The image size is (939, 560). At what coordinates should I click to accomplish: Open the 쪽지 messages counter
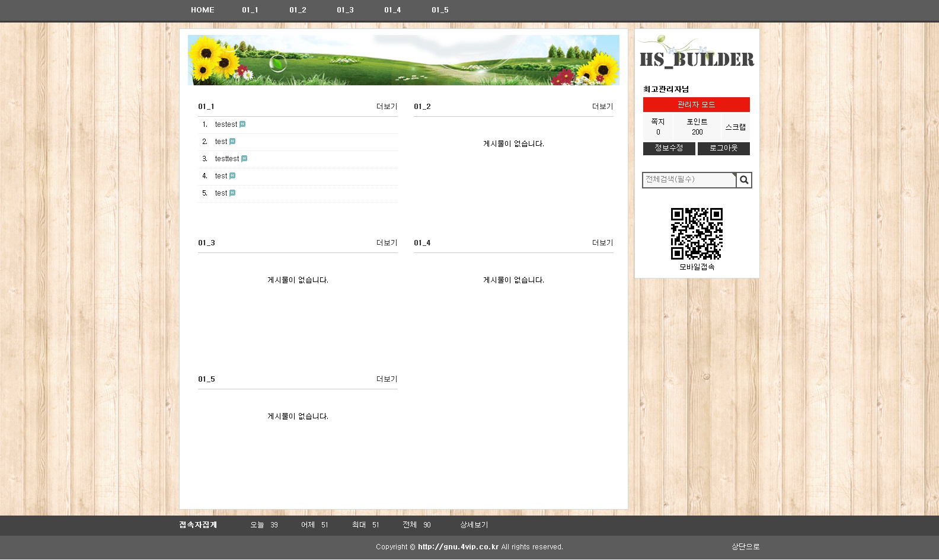tap(658, 127)
